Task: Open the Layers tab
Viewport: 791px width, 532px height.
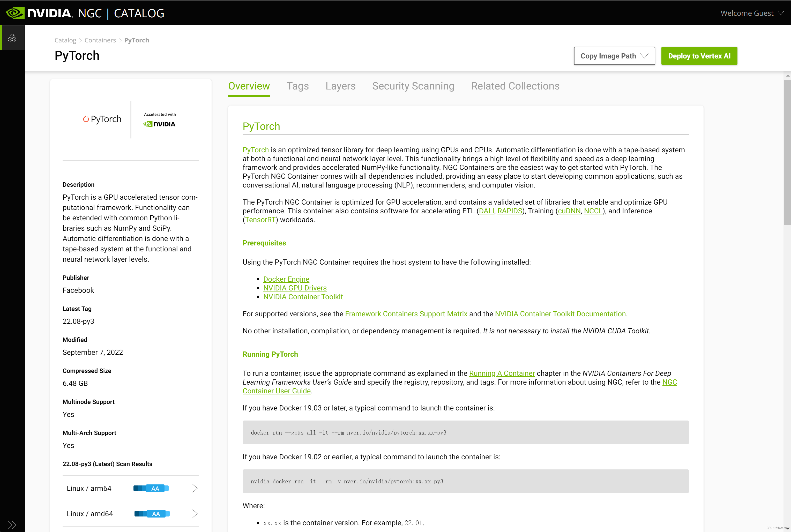Action: [340, 86]
